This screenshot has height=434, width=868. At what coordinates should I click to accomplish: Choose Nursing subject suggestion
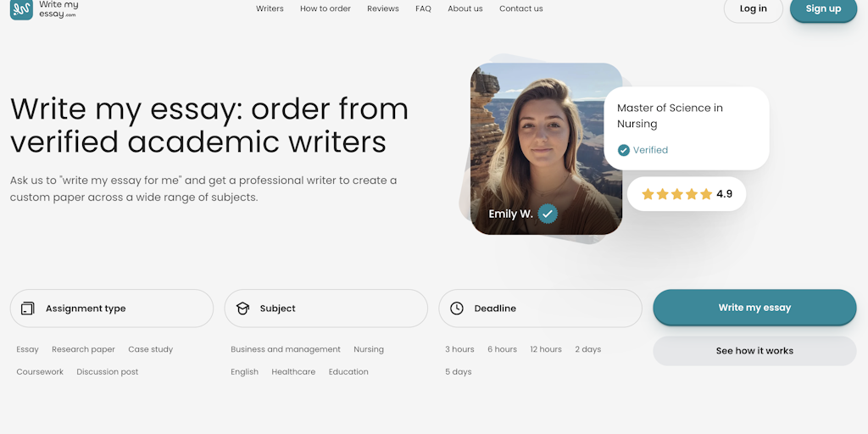369,349
